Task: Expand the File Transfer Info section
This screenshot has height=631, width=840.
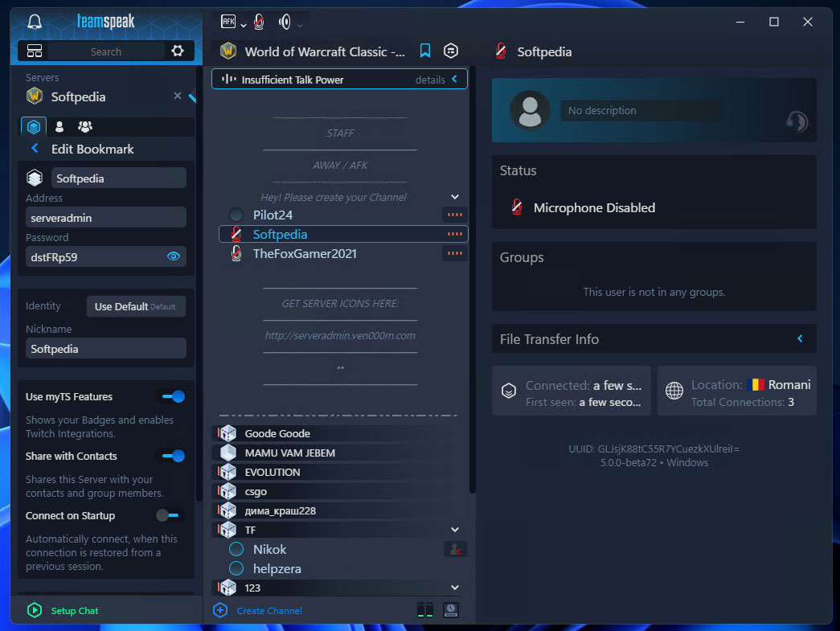Action: (x=801, y=338)
